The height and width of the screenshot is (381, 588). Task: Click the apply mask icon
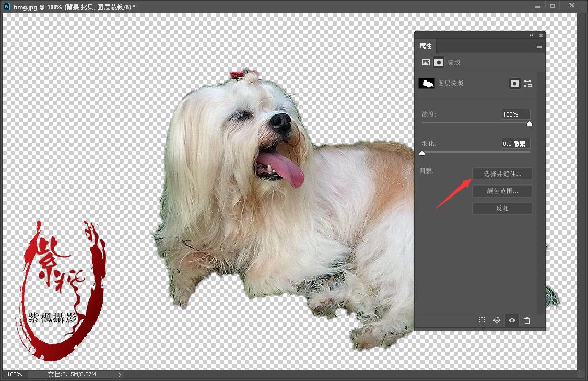click(497, 320)
